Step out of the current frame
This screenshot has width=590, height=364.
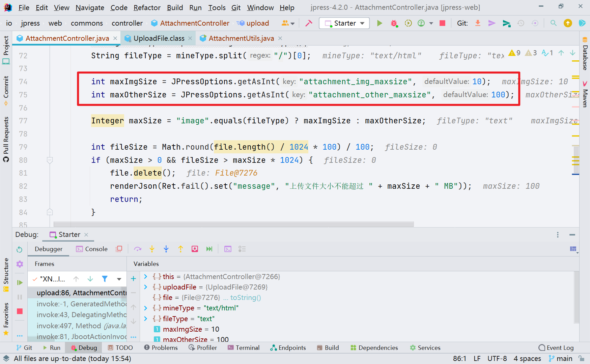pos(180,249)
